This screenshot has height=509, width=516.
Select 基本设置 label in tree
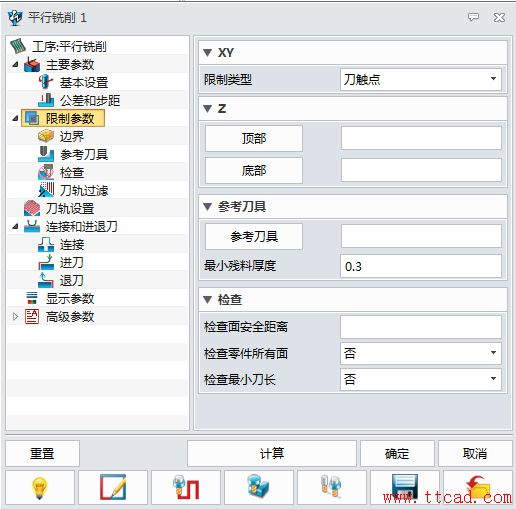pyautogui.click(x=84, y=82)
